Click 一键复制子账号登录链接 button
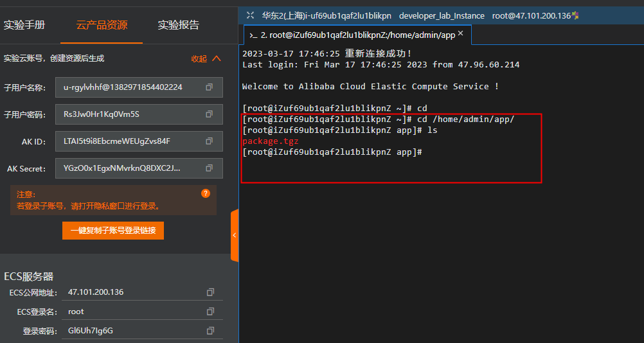 pyautogui.click(x=113, y=231)
